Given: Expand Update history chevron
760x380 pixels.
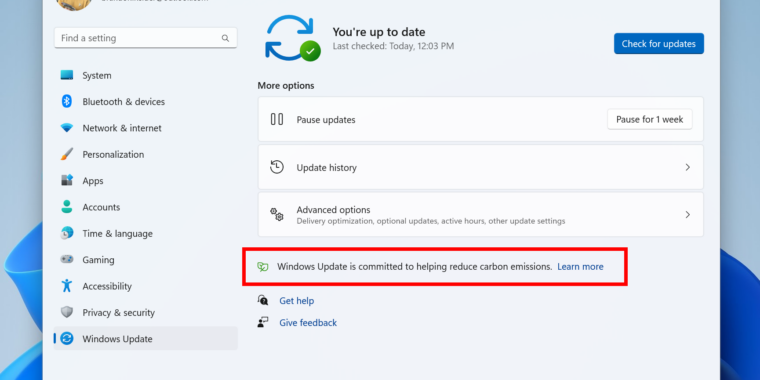Looking at the screenshot, I should (x=687, y=167).
